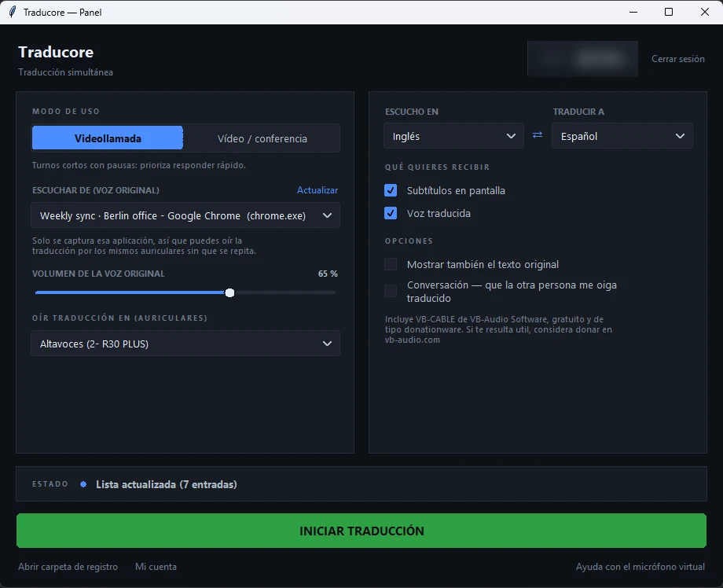This screenshot has height=588, width=723.
Task: Open the Escucho en Inglés dropdown
Action: 453,136
